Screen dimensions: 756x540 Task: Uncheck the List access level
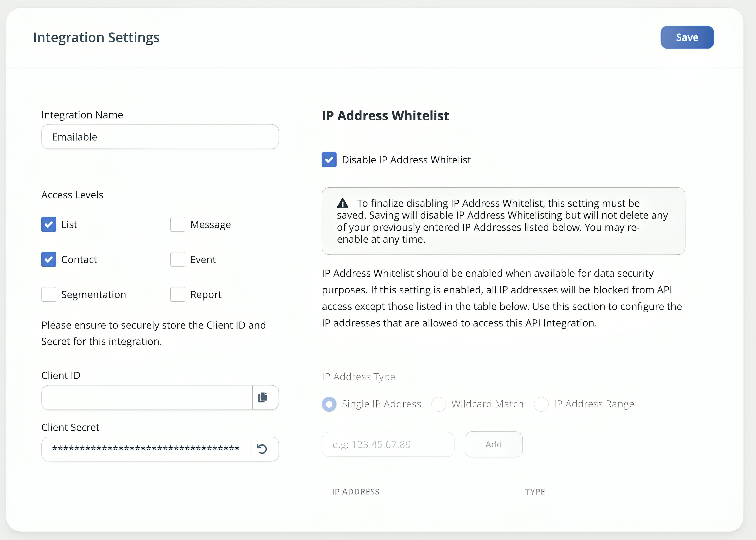pos(49,224)
